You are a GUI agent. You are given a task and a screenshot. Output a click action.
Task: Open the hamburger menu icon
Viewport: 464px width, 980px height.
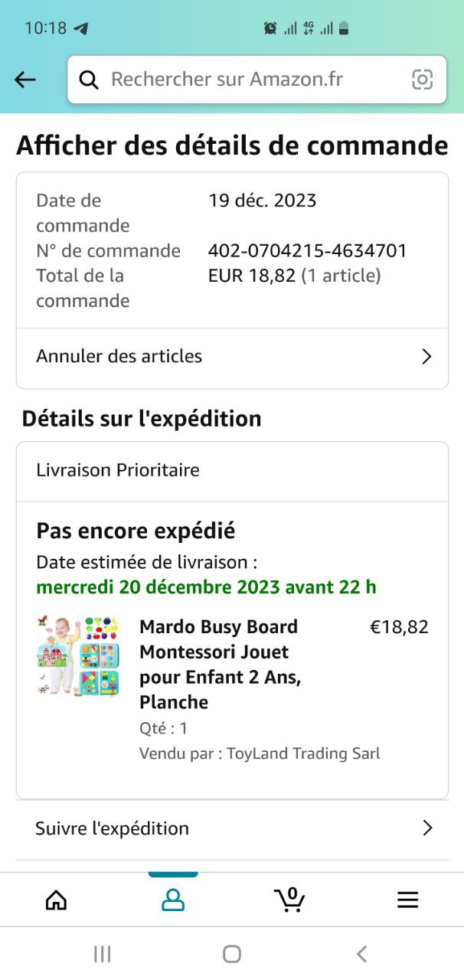click(x=407, y=900)
